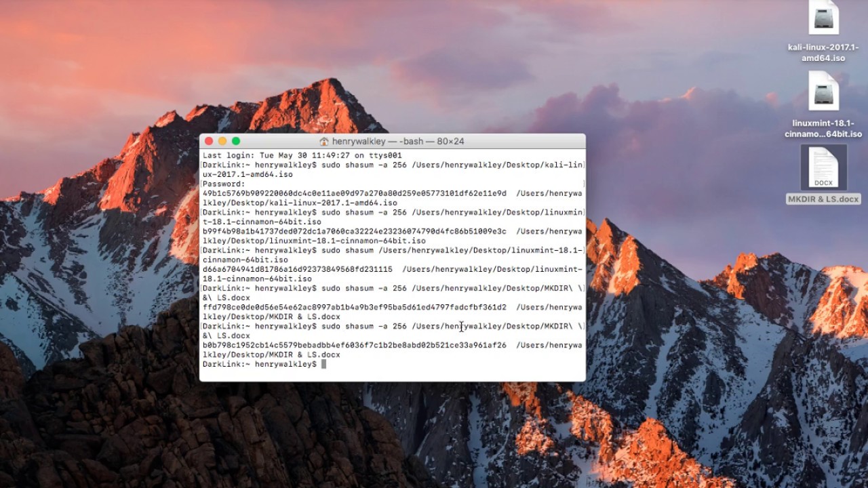Click the hash starting with 49b1c5769b

coord(355,193)
